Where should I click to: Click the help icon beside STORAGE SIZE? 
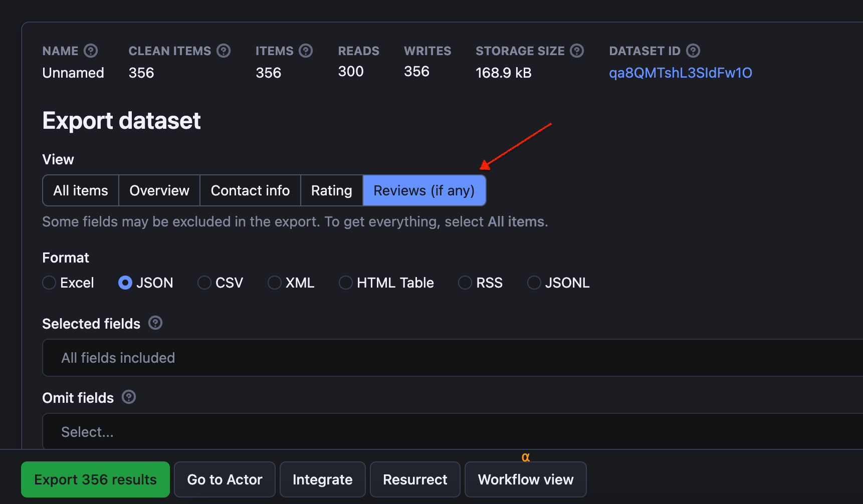(577, 51)
